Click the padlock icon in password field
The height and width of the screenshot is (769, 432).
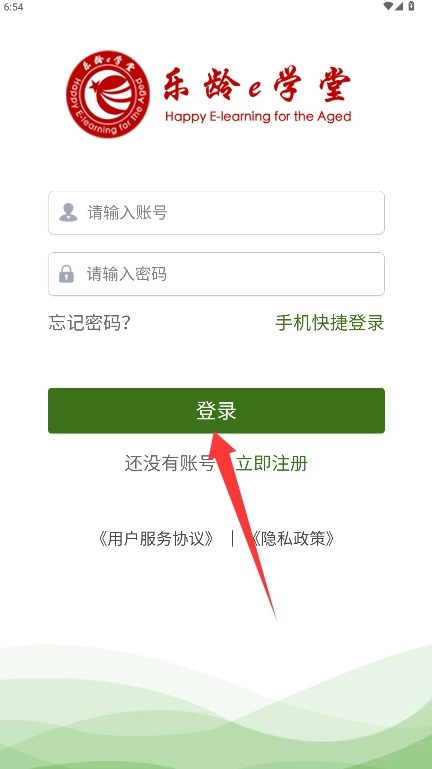click(x=67, y=274)
